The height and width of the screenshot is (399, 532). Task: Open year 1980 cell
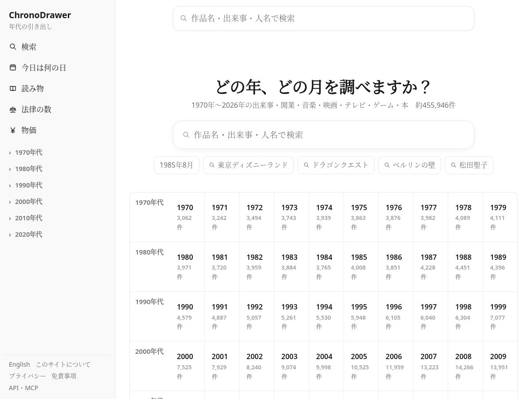[187, 266]
